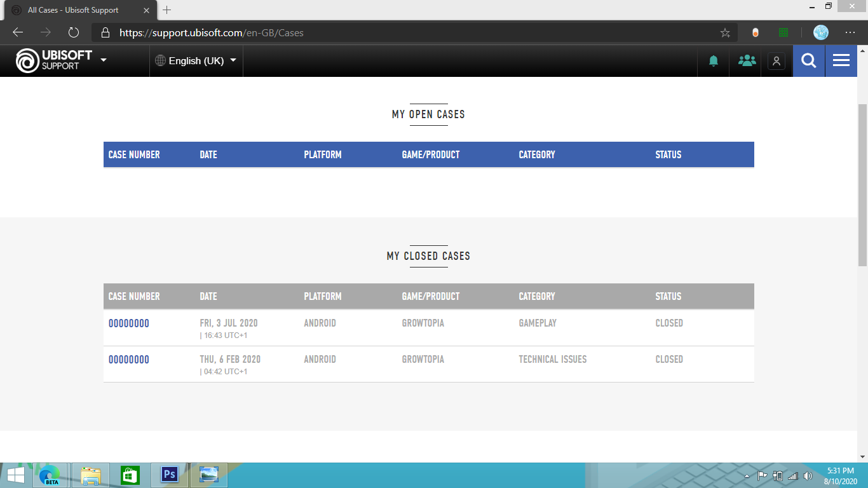
Task: Launch the Windows Store from the taskbar
Action: click(130, 475)
